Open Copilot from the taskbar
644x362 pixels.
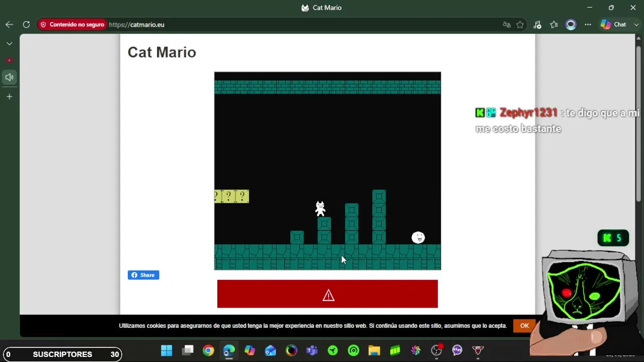250,350
